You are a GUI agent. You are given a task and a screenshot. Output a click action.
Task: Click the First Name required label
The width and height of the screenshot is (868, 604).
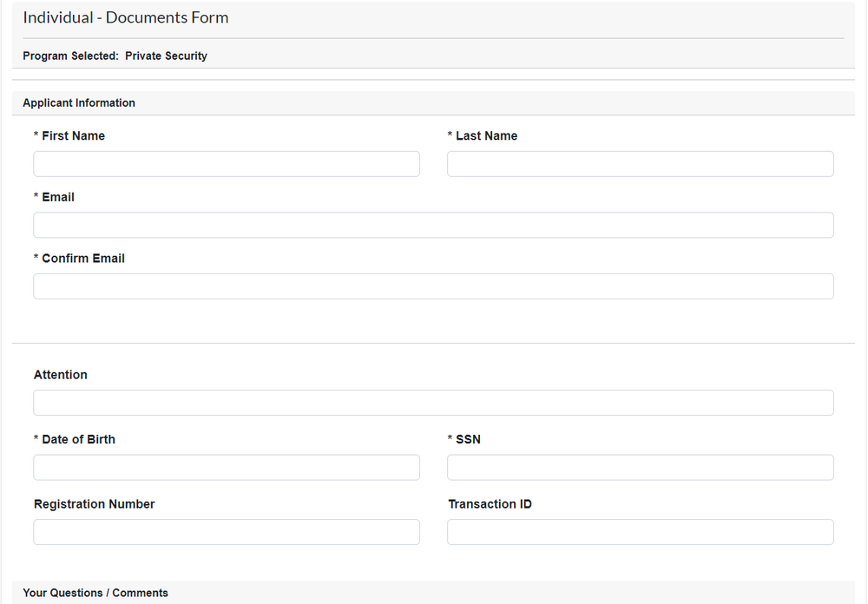point(69,135)
